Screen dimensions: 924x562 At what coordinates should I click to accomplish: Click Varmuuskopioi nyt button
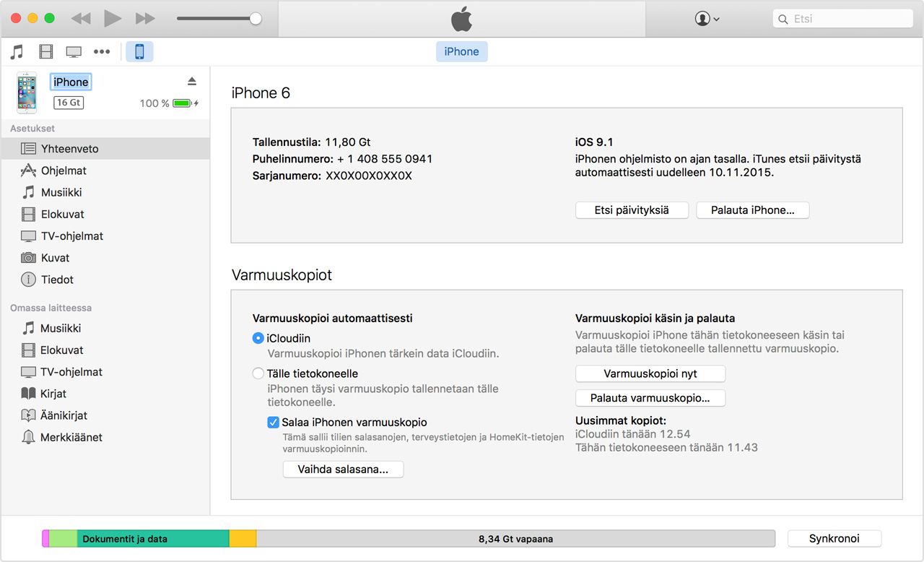pos(650,374)
